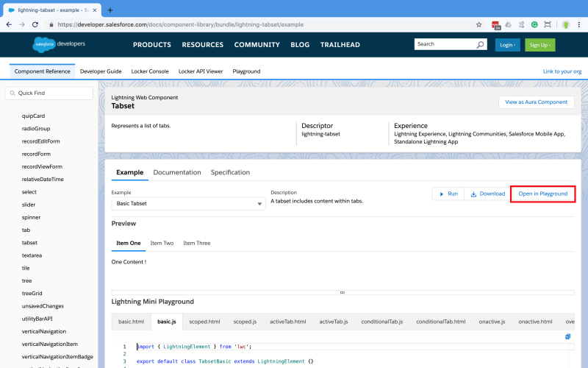The image size is (588, 368).
Task: Click the search magnifier icon
Action: pyautogui.click(x=480, y=44)
